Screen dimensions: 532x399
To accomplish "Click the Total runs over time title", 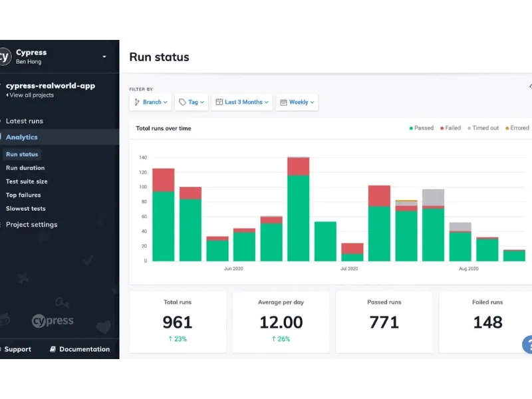I will [164, 128].
